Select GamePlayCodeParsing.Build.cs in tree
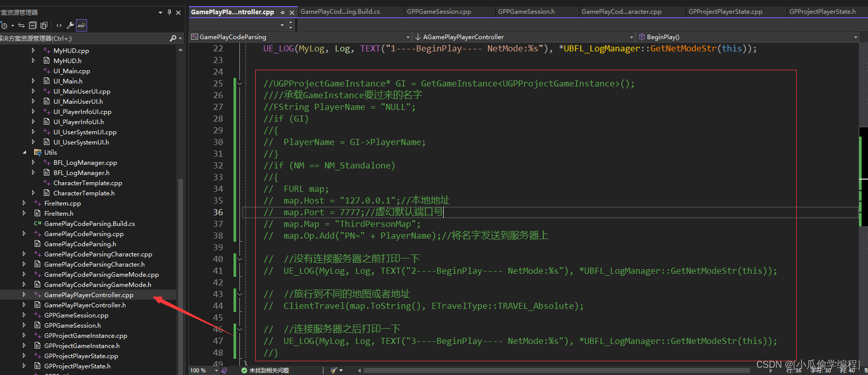Image resolution: width=868 pixels, height=375 pixels. [90, 223]
